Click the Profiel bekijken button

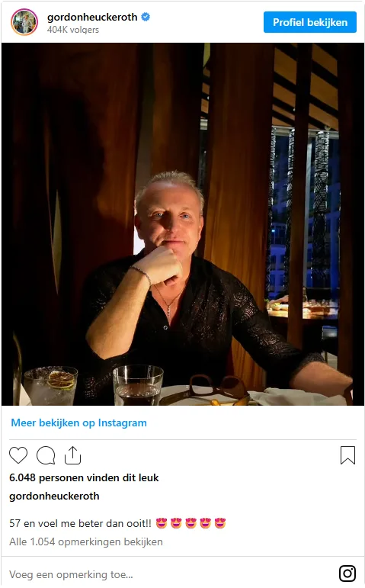(310, 22)
